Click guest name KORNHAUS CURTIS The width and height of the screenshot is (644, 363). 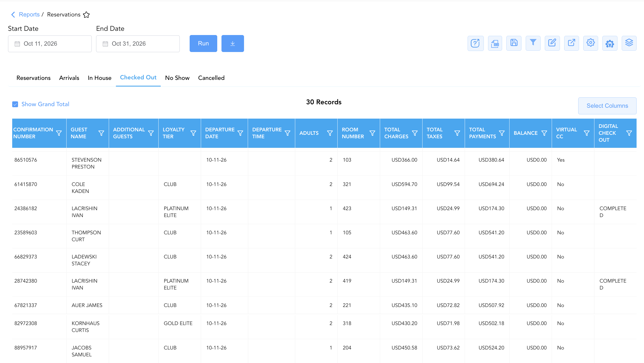[86, 327]
